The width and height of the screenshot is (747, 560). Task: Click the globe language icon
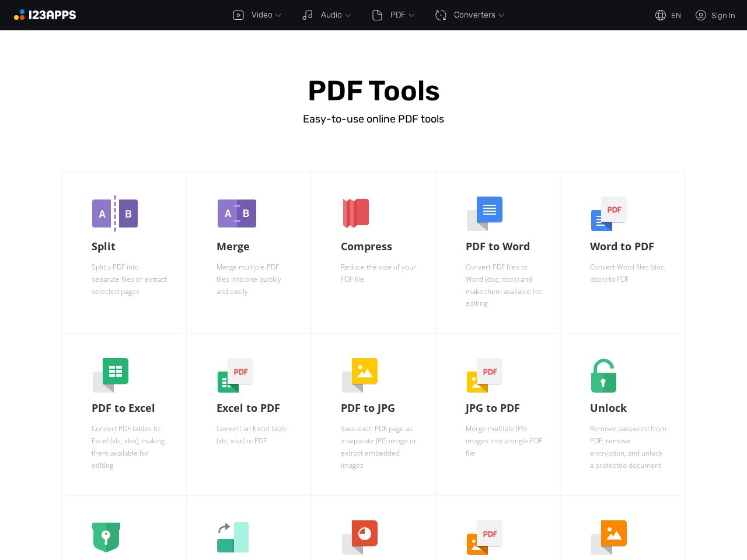tap(661, 15)
